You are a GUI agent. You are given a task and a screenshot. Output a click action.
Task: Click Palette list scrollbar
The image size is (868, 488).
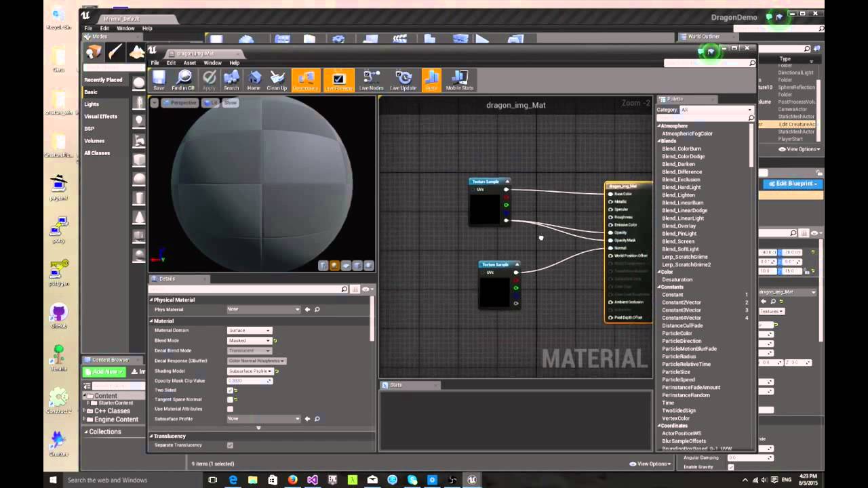tap(752, 146)
